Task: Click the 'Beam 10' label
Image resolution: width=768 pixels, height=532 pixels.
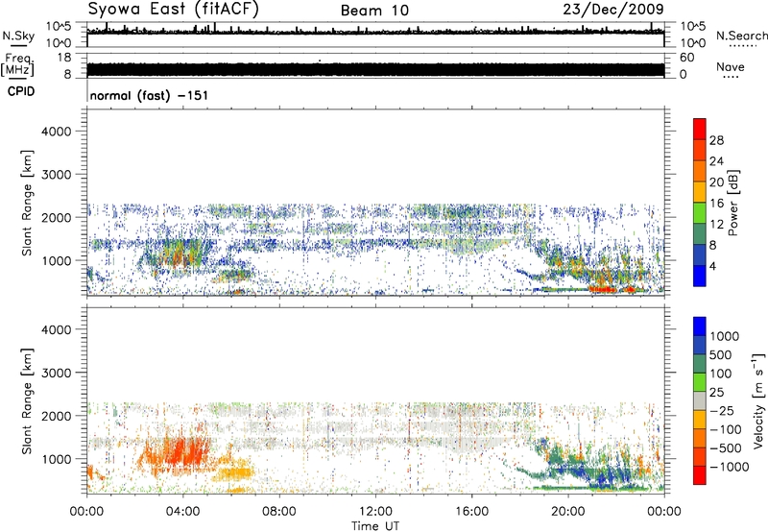Action: pos(374,11)
